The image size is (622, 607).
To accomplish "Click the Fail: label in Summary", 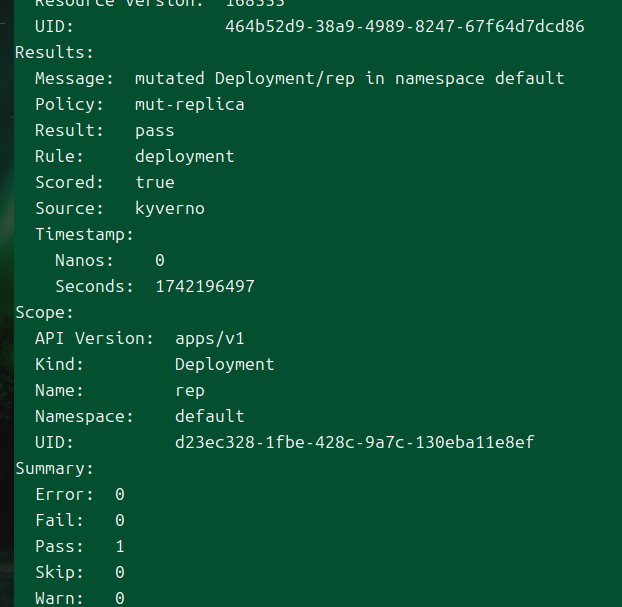I will tap(60, 521).
